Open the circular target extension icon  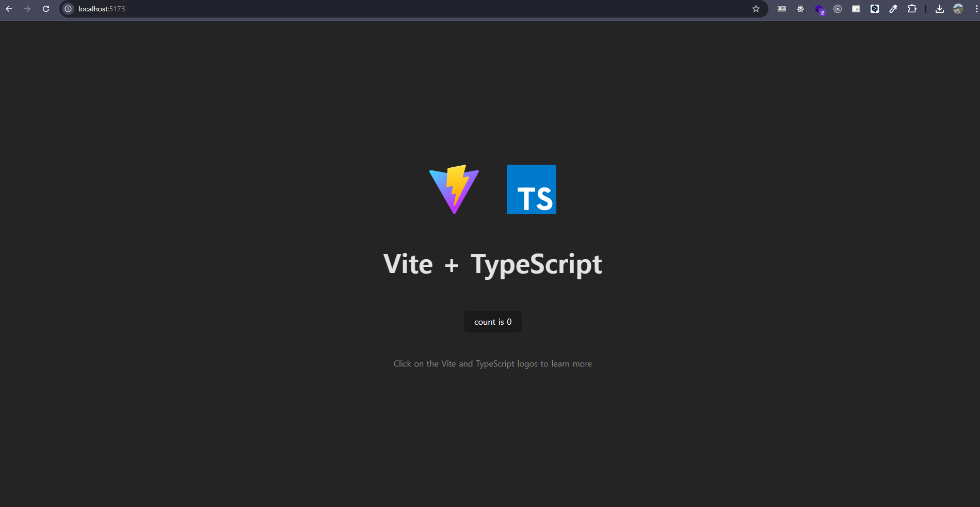pyautogui.click(x=838, y=9)
